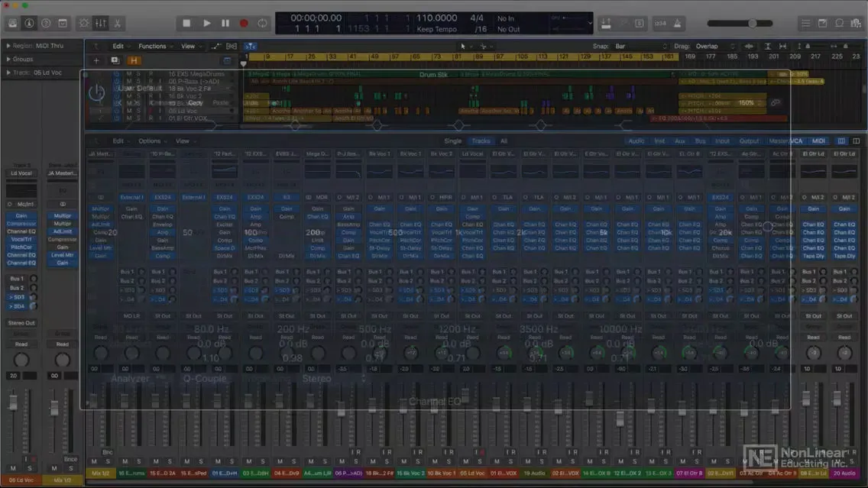Toggle the Inst channel filter button
The height and width of the screenshot is (488, 868).
pyautogui.click(x=659, y=141)
